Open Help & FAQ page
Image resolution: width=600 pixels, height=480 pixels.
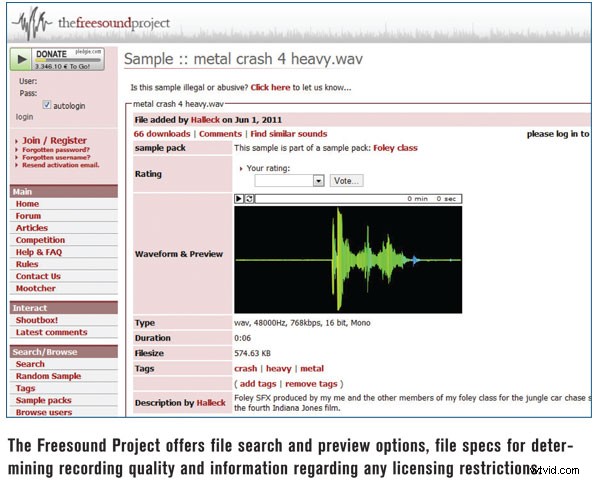[x=39, y=252]
